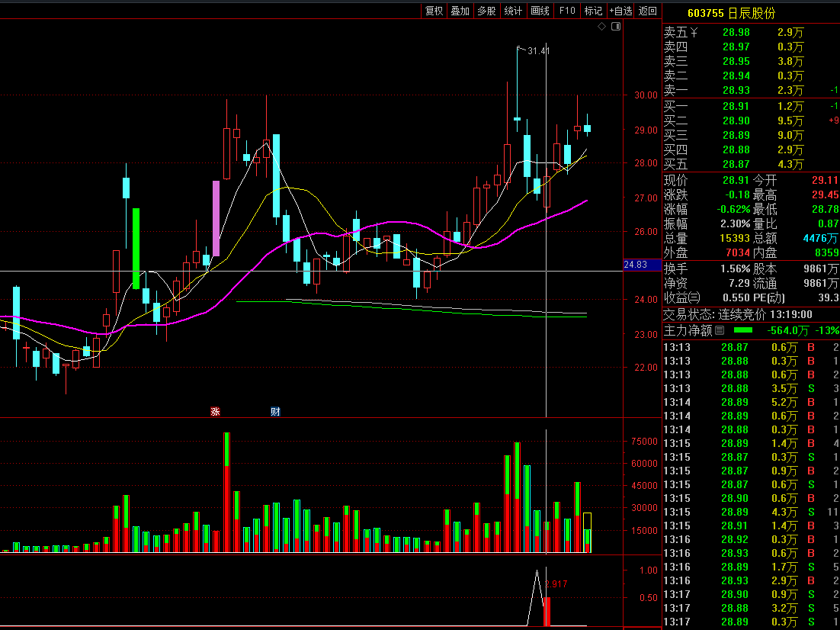840x630 pixels.
Task: Activate the 画线 drawing tool
Action: pos(540,11)
